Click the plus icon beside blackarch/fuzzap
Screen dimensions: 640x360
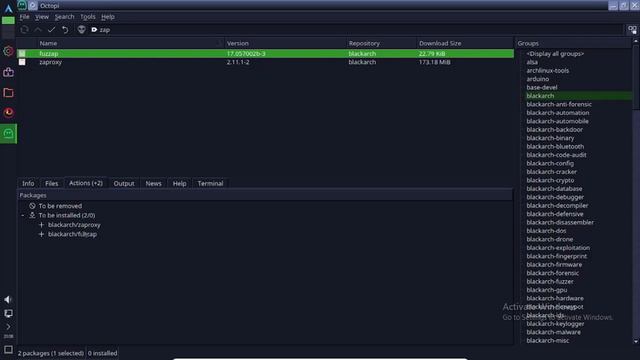click(x=41, y=234)
